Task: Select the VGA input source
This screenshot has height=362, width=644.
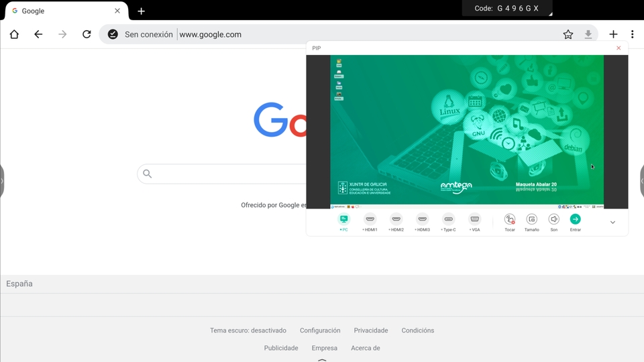Action: click(x=475, y=219)
